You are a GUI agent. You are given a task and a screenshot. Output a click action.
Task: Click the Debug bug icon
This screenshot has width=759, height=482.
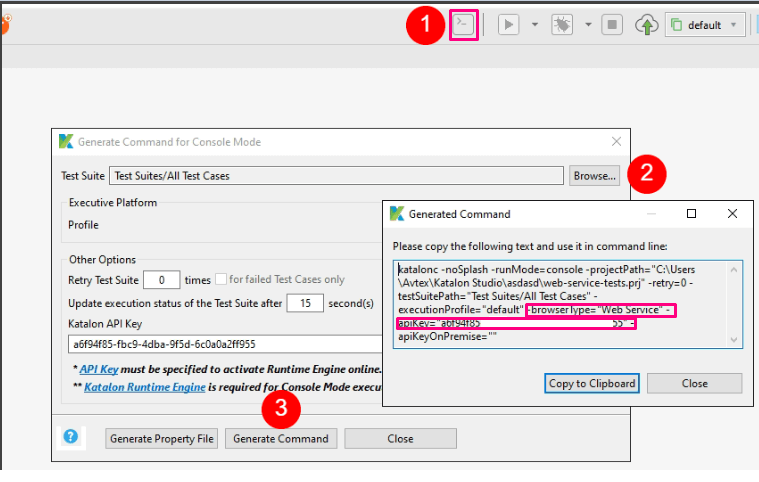pyautogui.click(x=562, y=25)
